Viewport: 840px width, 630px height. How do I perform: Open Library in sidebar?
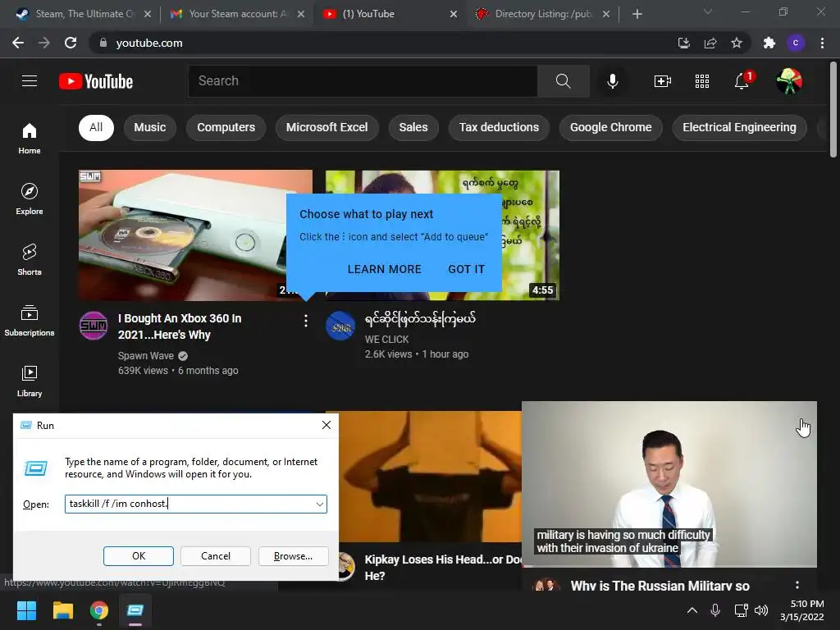[30, 381]
